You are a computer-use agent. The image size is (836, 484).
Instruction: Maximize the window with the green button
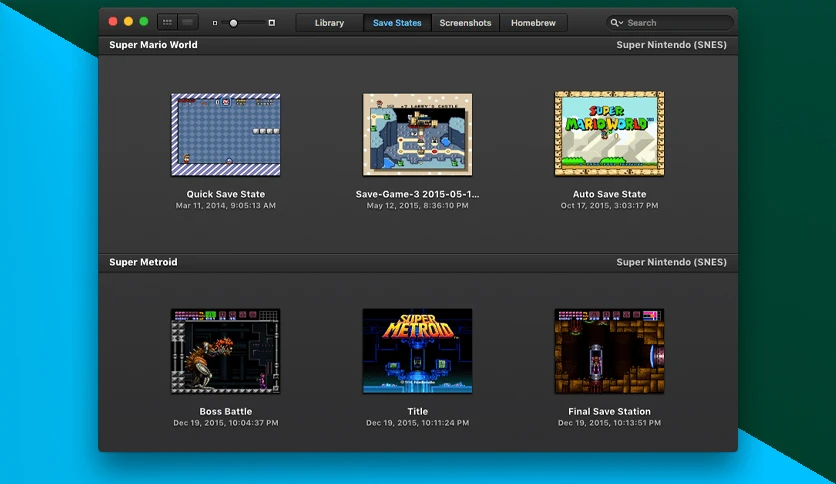coord(144,21)
